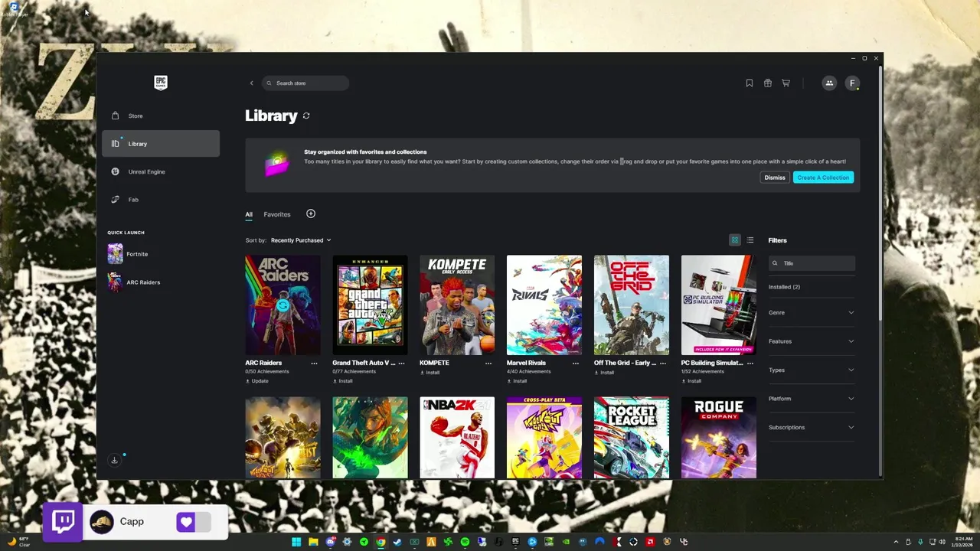Click Install under Grand Theft Auto V

pyautogui.click(x=343, y=381)
